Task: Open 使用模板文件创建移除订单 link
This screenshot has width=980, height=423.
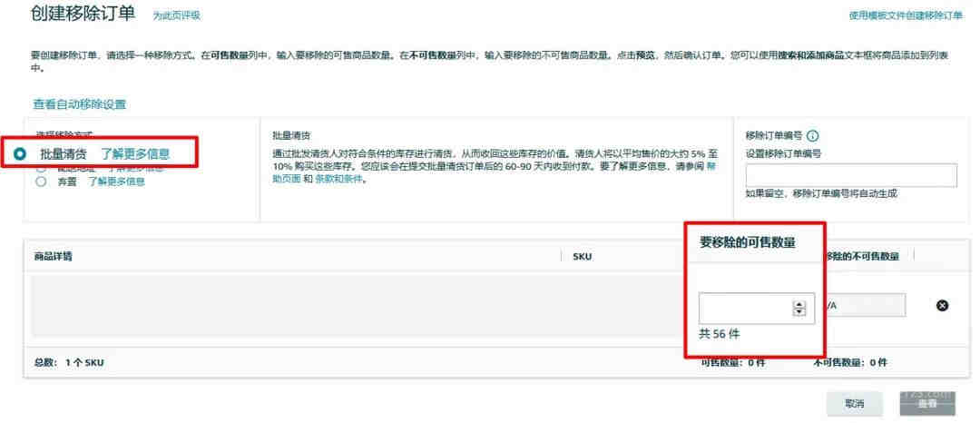Action: [x=906, y=15]
